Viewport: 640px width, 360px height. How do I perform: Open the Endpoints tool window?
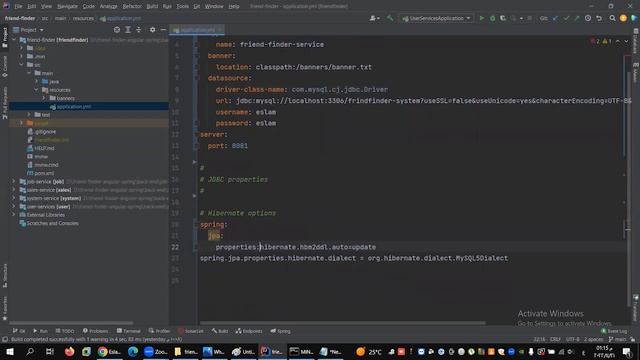click(249, 331)
